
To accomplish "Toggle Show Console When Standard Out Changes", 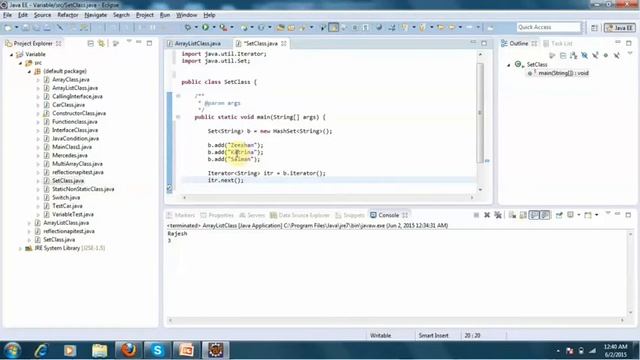I will tap(534, 215).
